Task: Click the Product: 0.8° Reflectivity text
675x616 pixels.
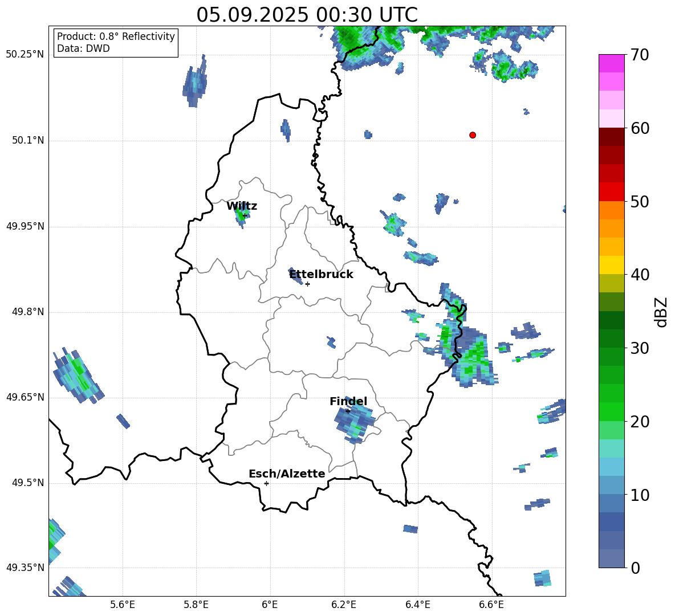Action: pyautogui.click(x=116, y=36)
